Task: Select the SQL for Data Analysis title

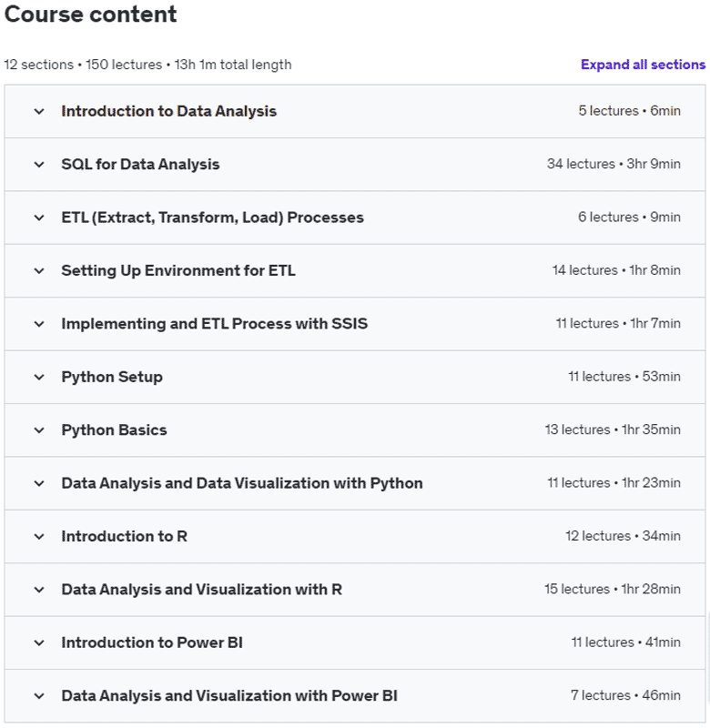Action: tap(140, 165)
